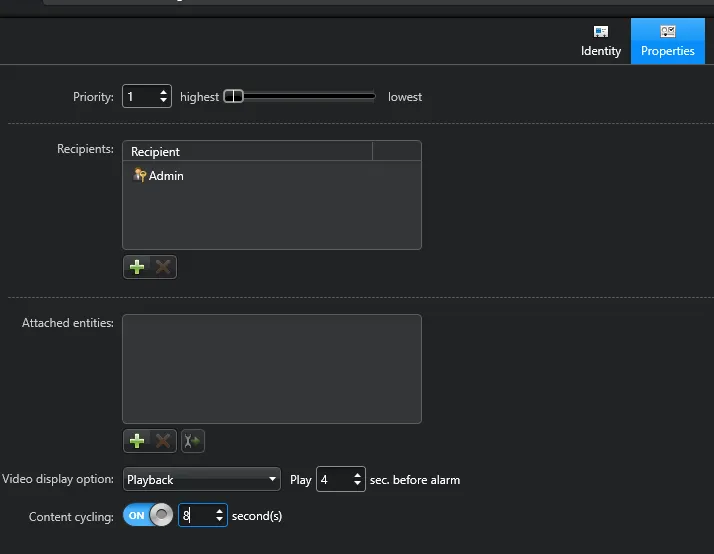
Task: Select the Admin recipient row
Action: [x=272, y=176]
